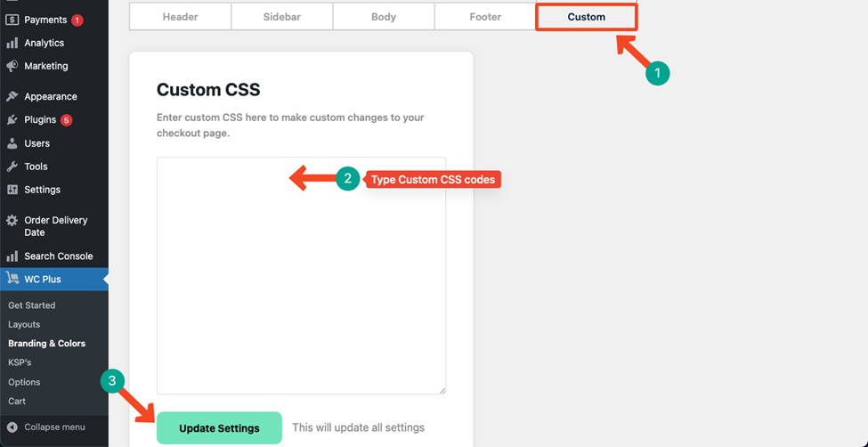Select the Body tab
This screenshot has height=447, width=868.
tap(384, 17)
